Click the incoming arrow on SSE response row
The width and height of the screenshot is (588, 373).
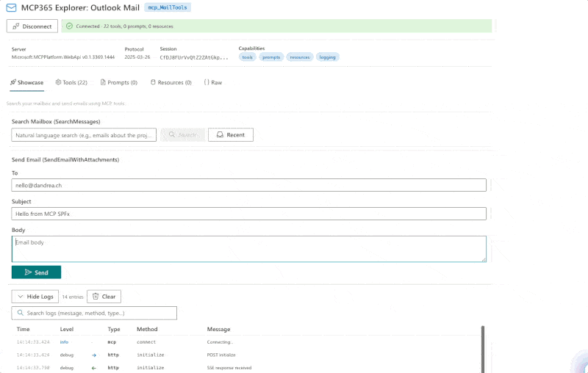[x=94, y=368]
